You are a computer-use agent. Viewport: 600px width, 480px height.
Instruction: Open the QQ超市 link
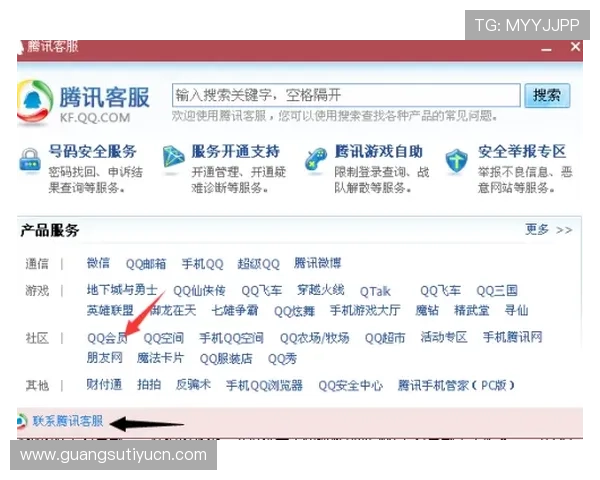385,338
